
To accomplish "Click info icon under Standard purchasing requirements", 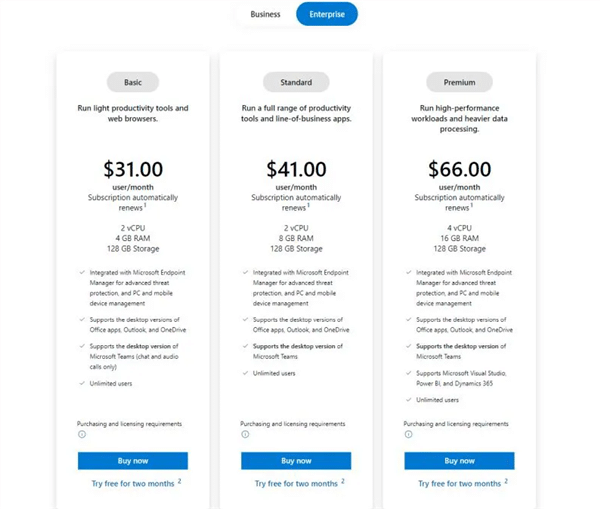I will pos(245,434).
